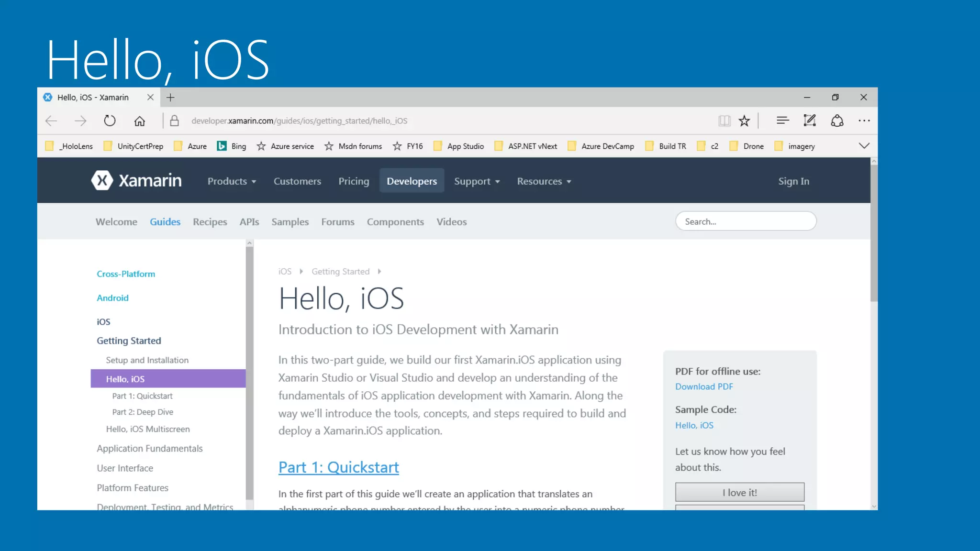
Task: Select the Developers nav item
Action: coord(412,181)
